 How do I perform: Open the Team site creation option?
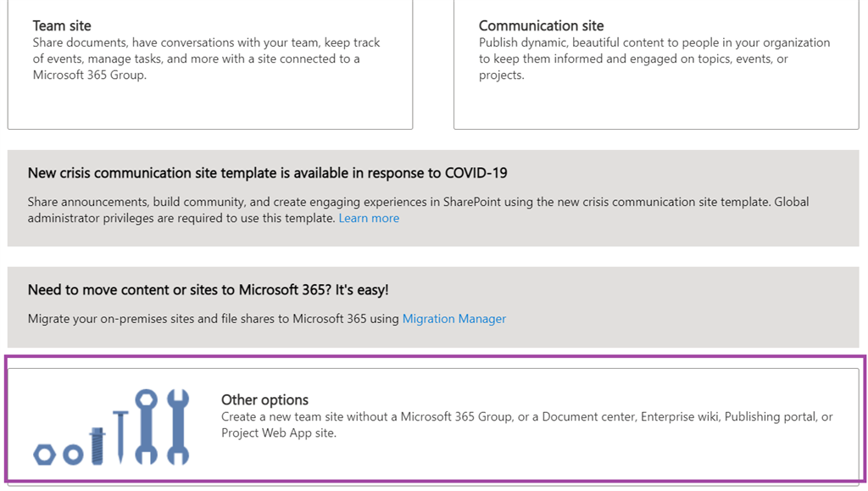pyautogui.click(x=210, y=64)
